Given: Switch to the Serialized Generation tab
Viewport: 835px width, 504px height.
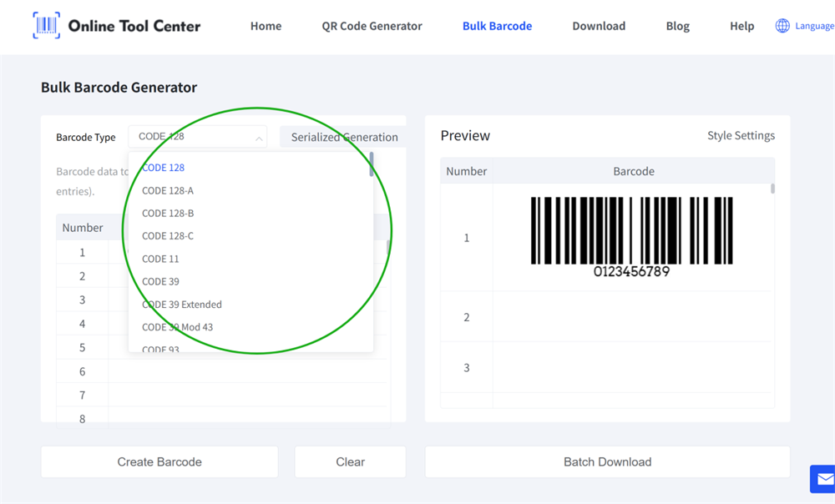Looking at the screenshot, I should tap(342, 136).
